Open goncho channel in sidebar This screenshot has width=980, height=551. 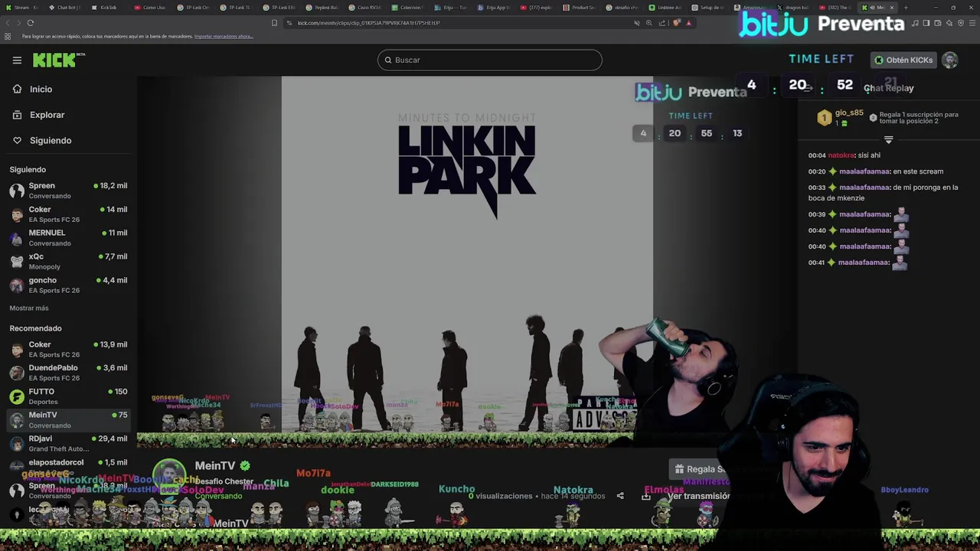coord(69,285)
